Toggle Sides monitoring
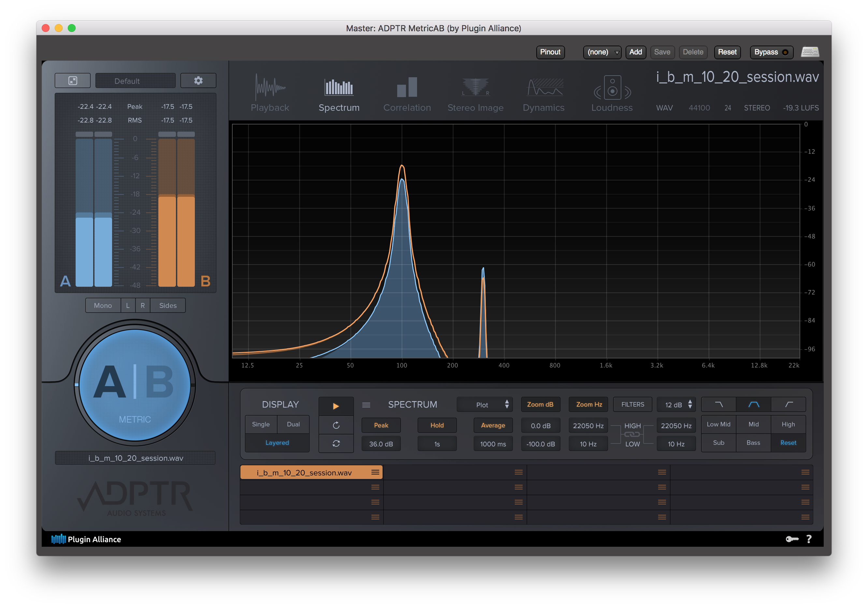This screenshot has height=608, width=868. (168, 305)
